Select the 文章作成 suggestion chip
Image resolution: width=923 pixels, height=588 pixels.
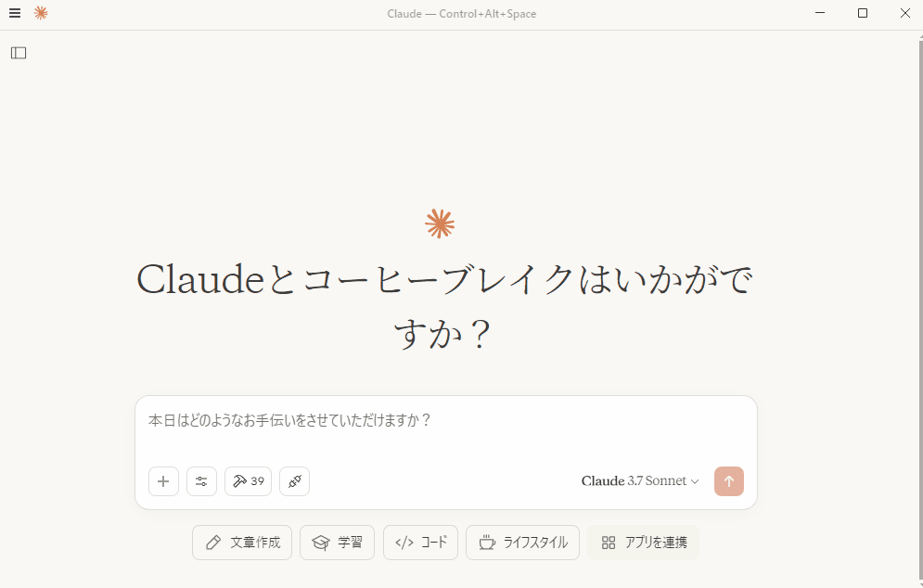click(242, 542)
